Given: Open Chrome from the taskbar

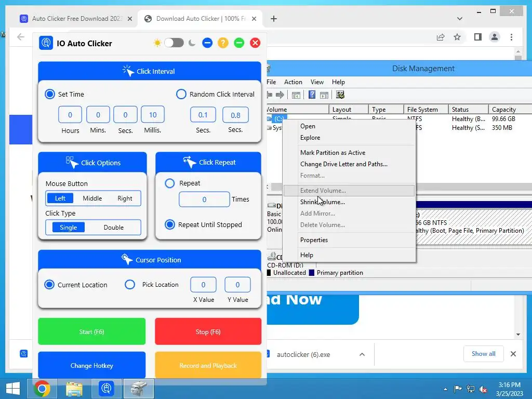Looking at the screenshot, I should coord(42,389).
